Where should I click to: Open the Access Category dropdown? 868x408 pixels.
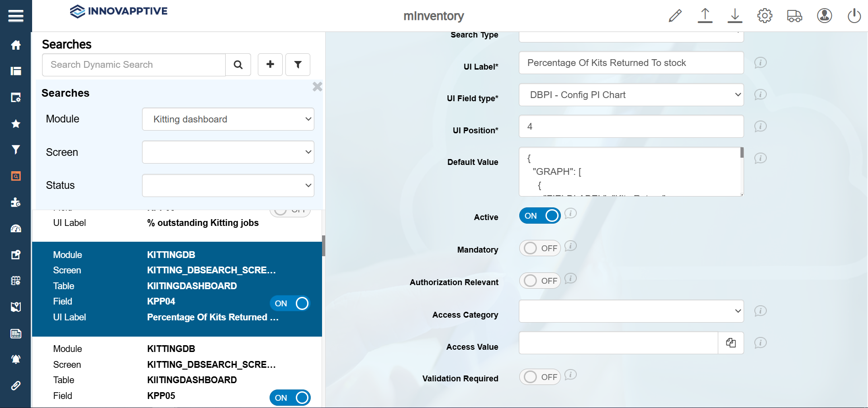coord(631,311)
